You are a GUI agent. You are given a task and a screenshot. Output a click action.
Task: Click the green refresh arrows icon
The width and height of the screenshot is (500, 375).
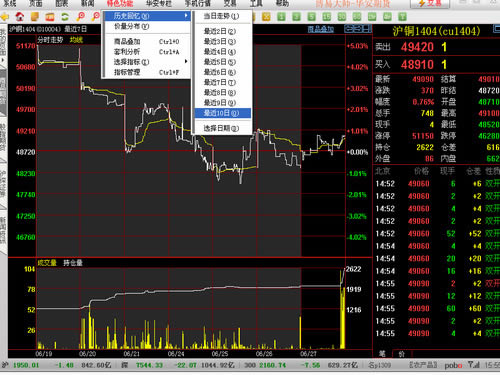(x=65, y=16)
